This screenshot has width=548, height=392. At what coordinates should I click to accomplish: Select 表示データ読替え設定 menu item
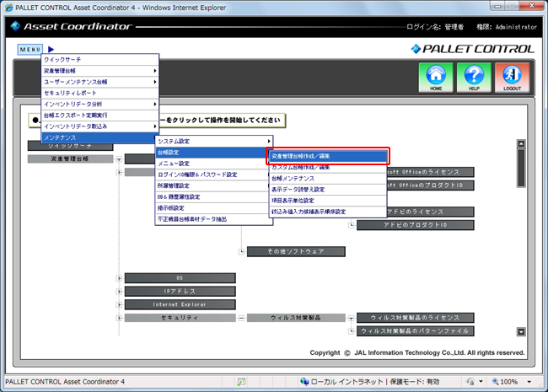pyautogui.click(x=328, y=190)
